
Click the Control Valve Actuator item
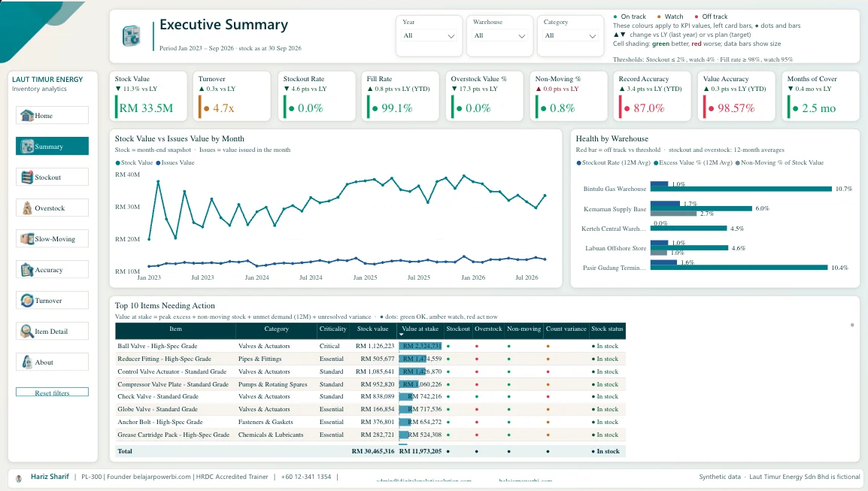[171, 371]
